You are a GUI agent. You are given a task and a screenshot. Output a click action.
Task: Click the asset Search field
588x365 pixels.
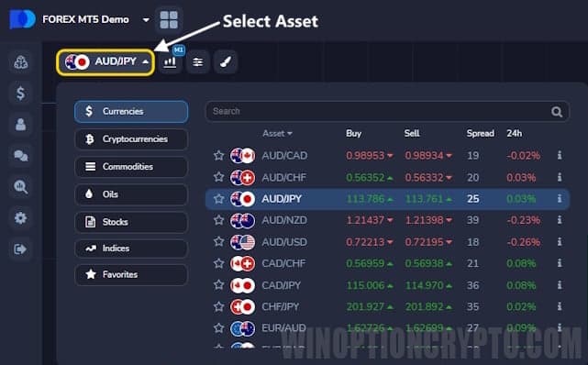pyautogui.click(x=387, y=111)
